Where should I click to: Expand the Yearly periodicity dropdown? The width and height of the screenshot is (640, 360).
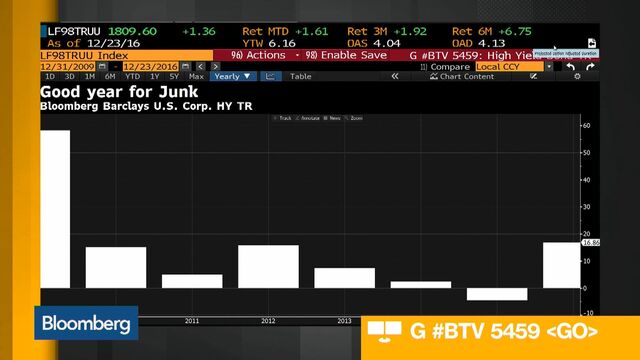coord(233,76)
